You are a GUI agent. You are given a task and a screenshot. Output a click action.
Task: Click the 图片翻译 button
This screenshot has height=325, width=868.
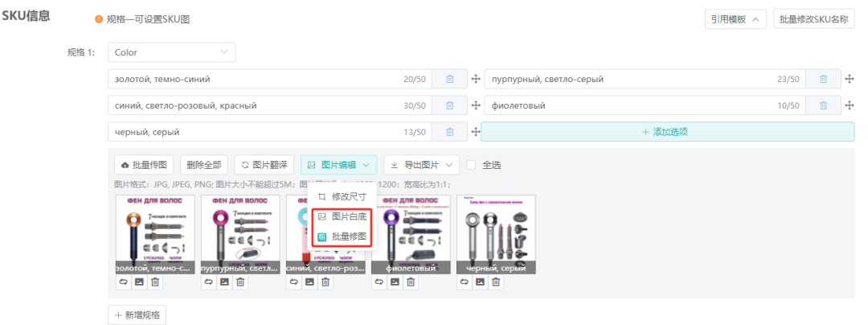pyautogui.click(x=264, y=164)
